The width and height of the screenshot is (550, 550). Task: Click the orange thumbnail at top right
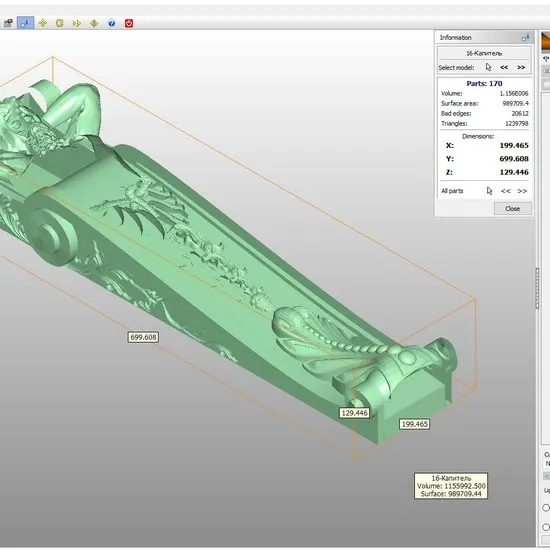tap(545, 41)
